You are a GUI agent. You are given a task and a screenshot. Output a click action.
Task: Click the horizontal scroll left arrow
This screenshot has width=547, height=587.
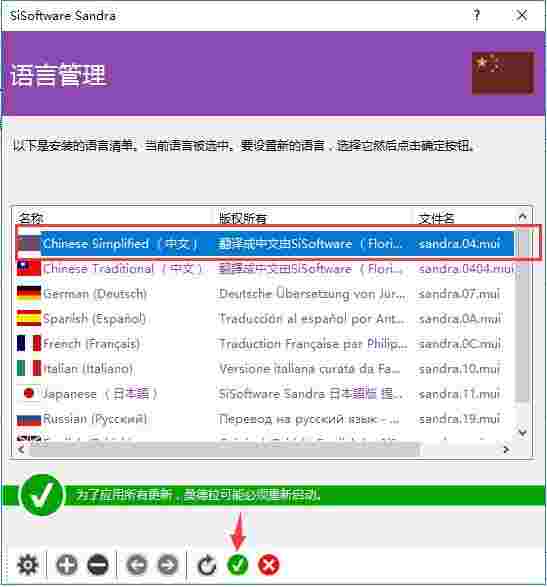coord(21,450)
